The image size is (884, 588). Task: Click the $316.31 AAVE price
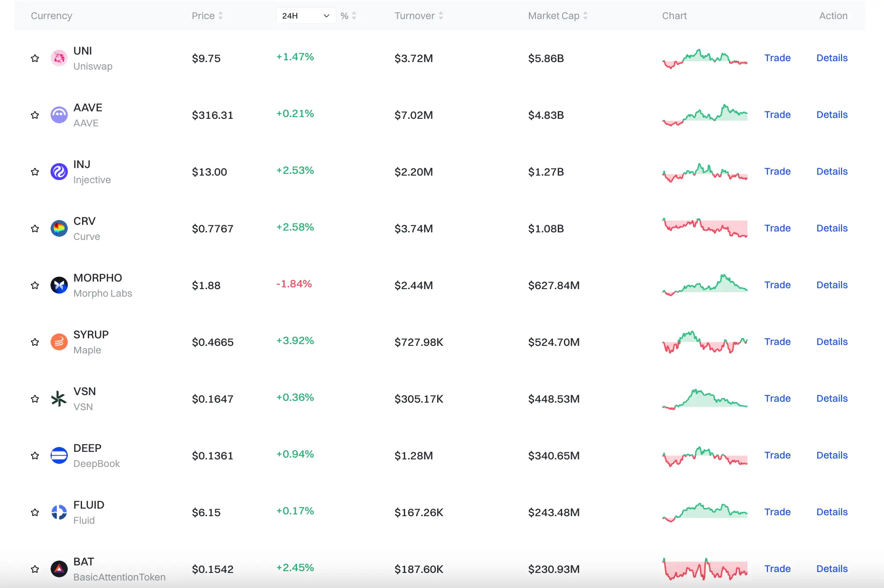point(212,115)
